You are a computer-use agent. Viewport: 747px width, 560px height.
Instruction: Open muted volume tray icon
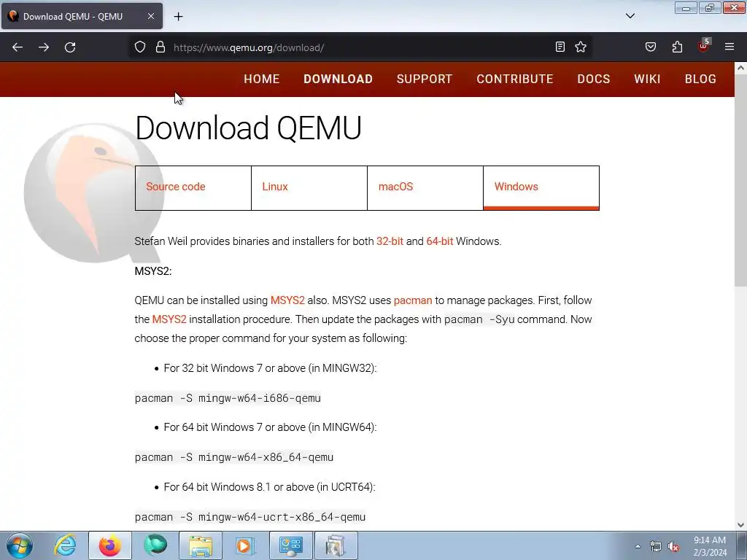click(x=673, y=547)
